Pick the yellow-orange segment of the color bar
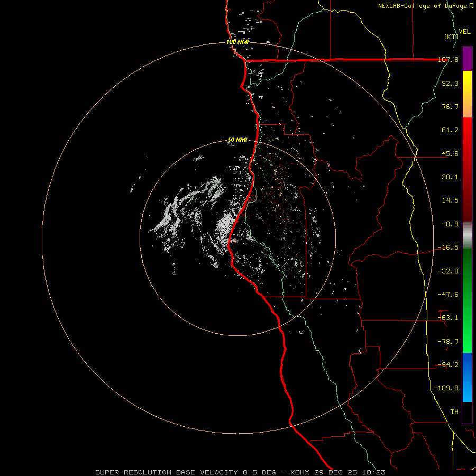Viewport: 476px width, 476px height. (467, 94)
